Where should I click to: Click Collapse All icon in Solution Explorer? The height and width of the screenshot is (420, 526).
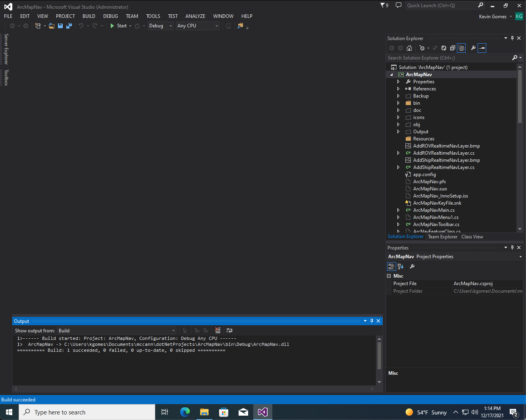(x=453, y=48)
